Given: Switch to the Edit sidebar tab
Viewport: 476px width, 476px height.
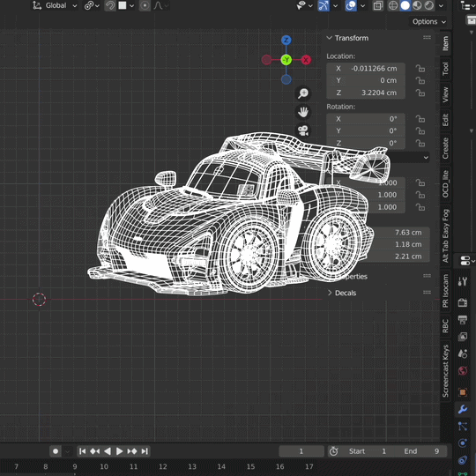Looking at the screenshot, I should pyautogui.click(x=445, y=120).
